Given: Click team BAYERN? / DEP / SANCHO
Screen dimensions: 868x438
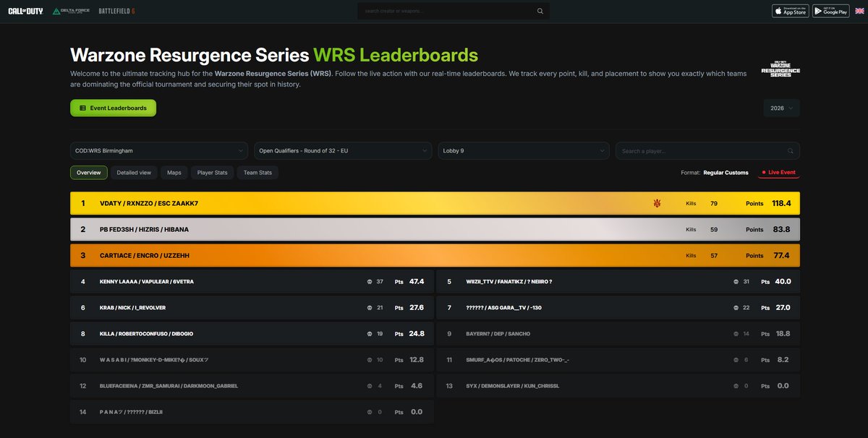Looking at the screenshot, I should (498, 333).
